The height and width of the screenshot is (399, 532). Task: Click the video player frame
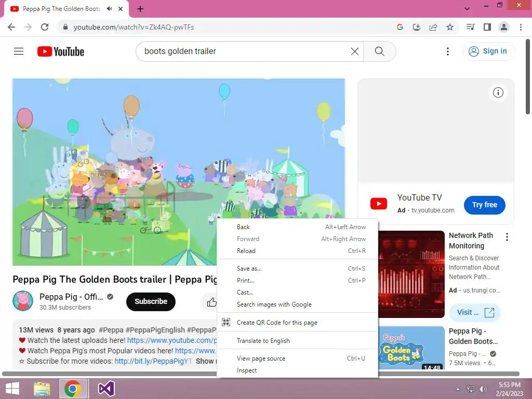[179, 171]
